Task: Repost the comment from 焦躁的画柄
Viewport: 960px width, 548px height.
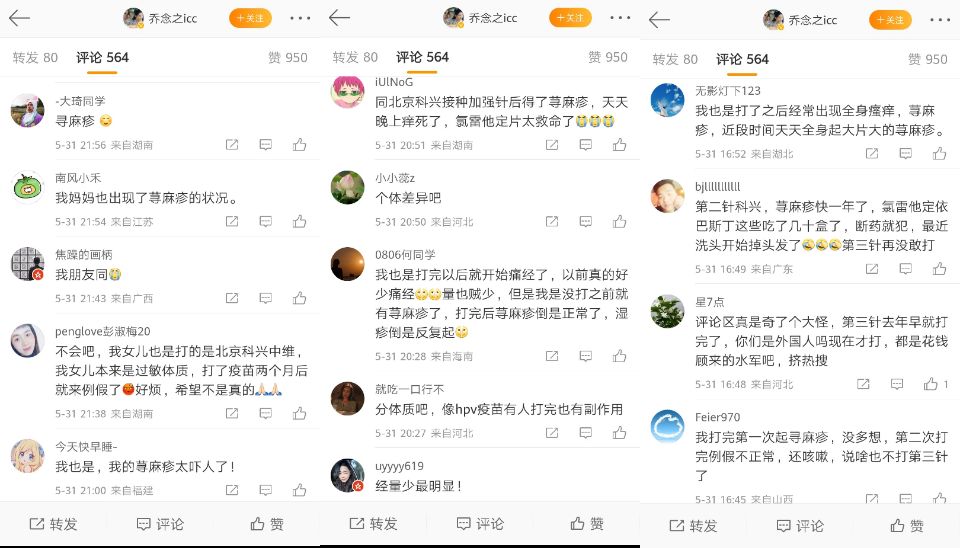Action: click(x=232, y=298)
